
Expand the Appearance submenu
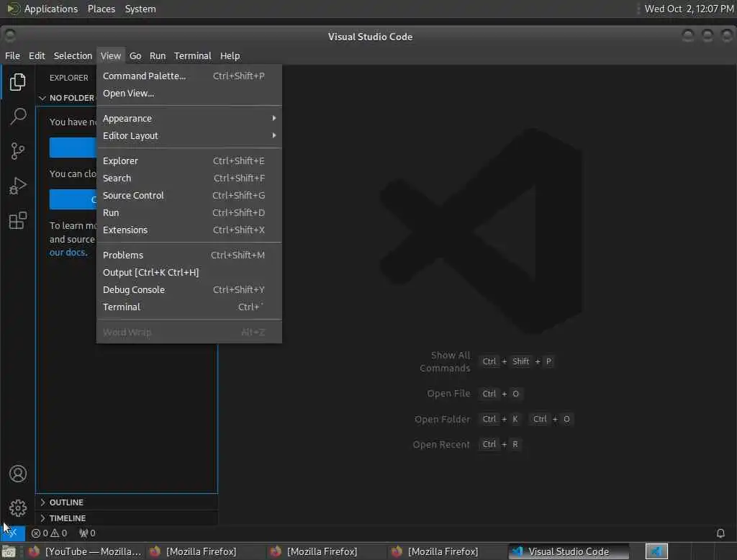click(189, 119)
